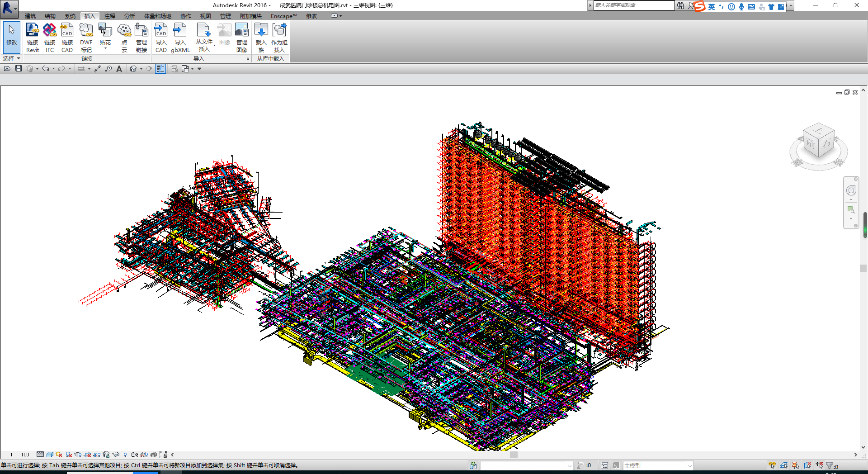Click the Temporary Hide/Isolate glasses icon
The width and height of the screenshot is (868, 474).
click(116, 455)
